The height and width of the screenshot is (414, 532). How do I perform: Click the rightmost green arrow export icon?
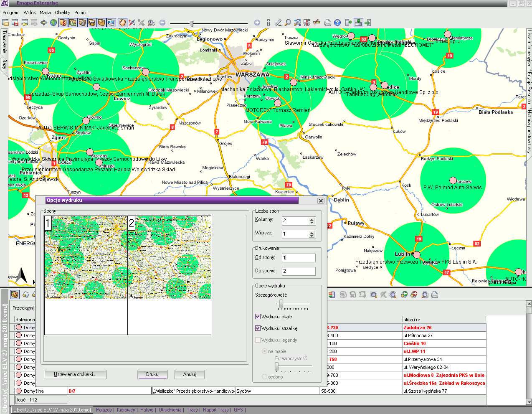pos(367,23)
